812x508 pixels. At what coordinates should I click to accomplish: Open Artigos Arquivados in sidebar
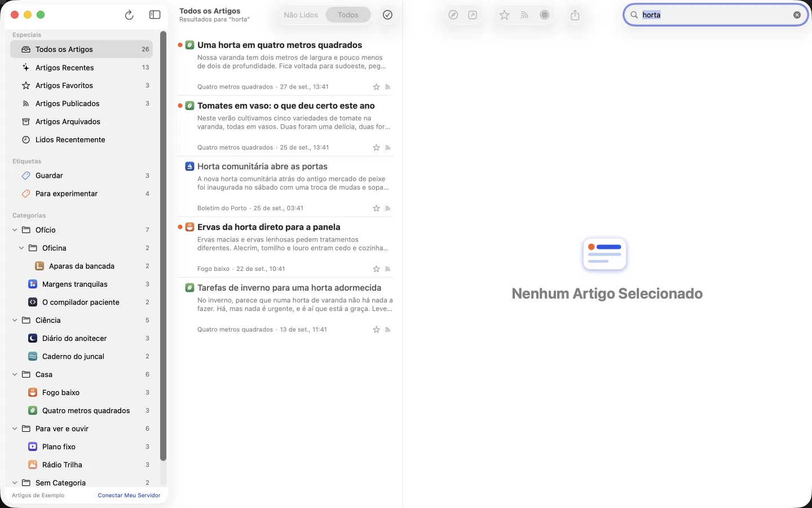pos(82,122)
